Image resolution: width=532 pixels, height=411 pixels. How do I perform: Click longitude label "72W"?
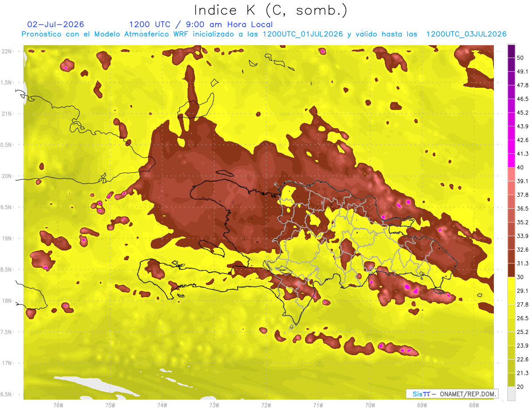coord(266,405)
